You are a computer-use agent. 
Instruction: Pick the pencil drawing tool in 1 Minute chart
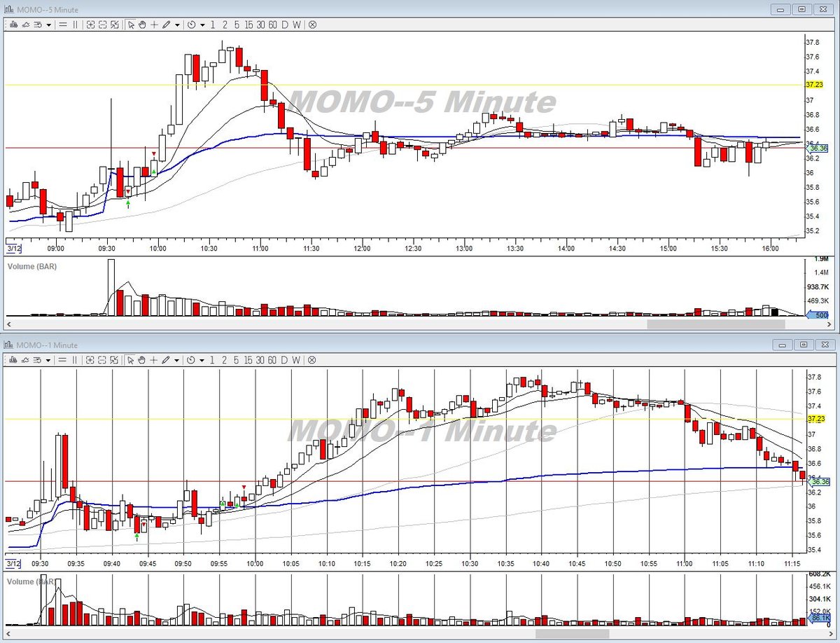(167, 359)
